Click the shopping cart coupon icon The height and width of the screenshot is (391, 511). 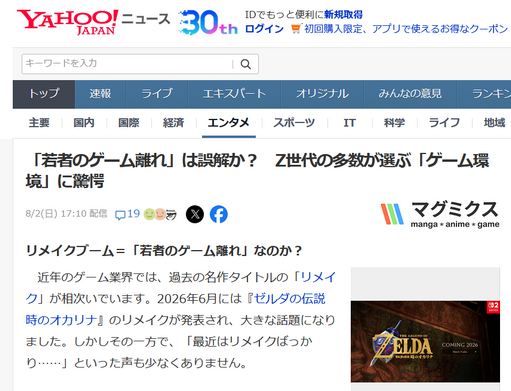(x=295, y=29)
